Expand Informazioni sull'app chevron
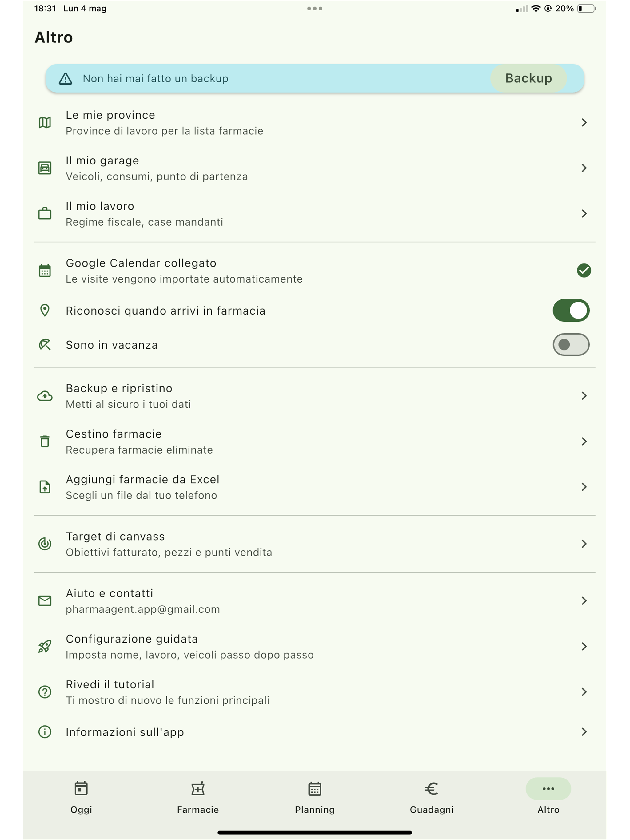Screen dimensions: 630x840 (x=584, y=732)
